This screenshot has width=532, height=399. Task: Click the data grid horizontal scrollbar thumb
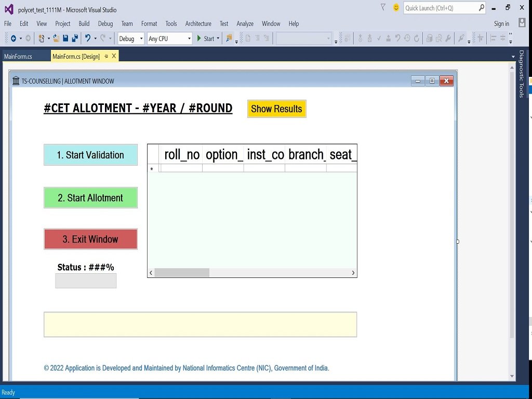pyautogui.click(x=182, y=273)
